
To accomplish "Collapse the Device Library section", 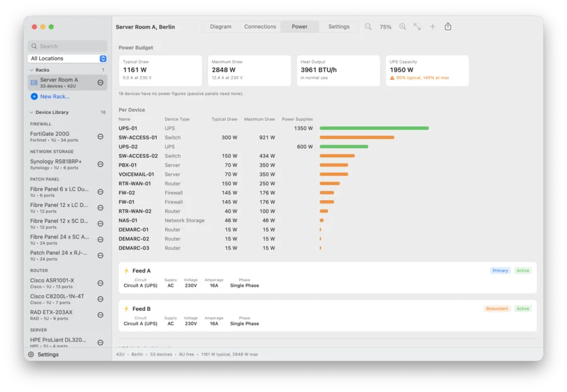I will tap(31, 113).
